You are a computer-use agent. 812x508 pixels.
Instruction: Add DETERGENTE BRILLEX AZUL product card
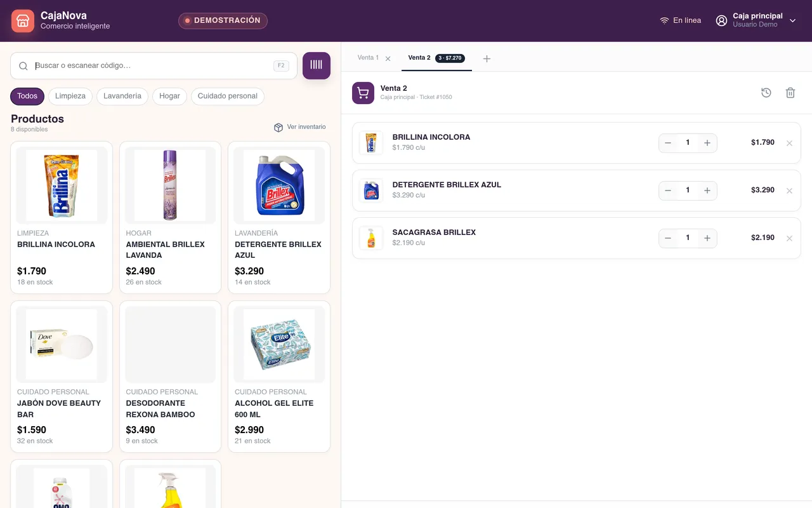pos(279,217)
